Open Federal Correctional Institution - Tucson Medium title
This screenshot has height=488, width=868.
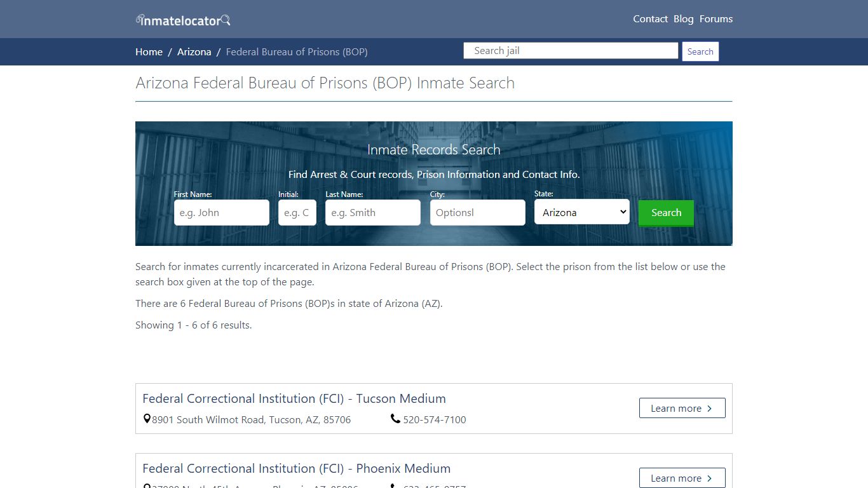pyautogui.click(x=294, y=398)
